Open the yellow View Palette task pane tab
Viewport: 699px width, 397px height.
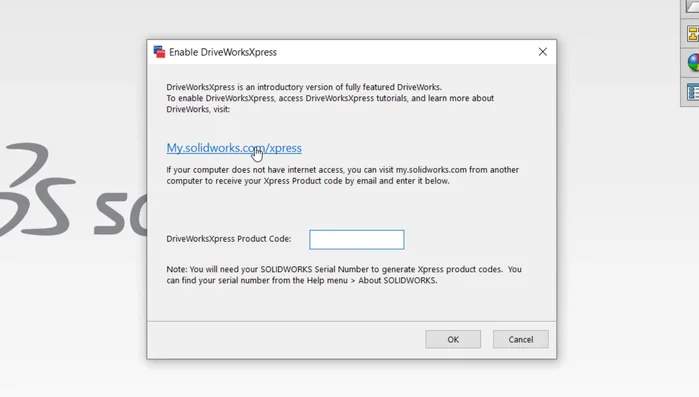pyautogui.click(x=692, y=34)
